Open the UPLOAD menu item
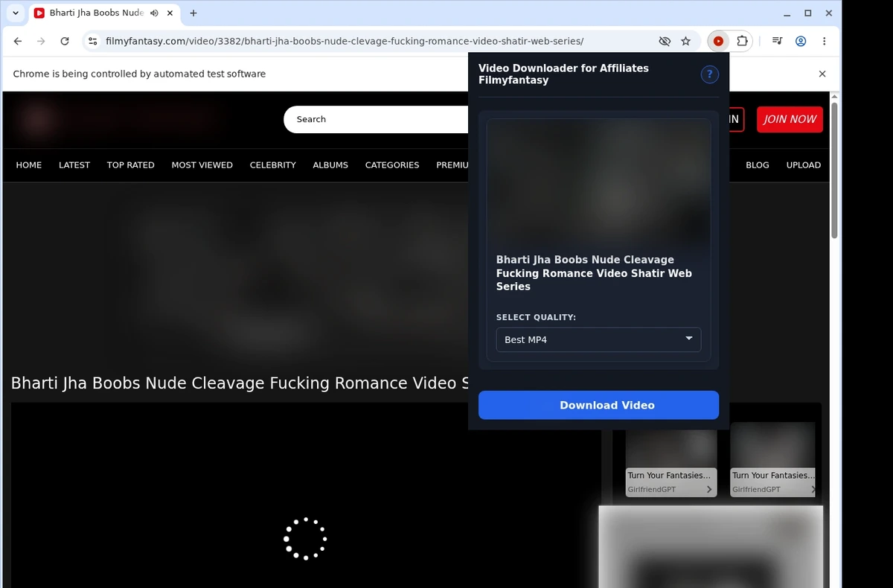Viewport: 893px width, 588px height. [804, 165]
